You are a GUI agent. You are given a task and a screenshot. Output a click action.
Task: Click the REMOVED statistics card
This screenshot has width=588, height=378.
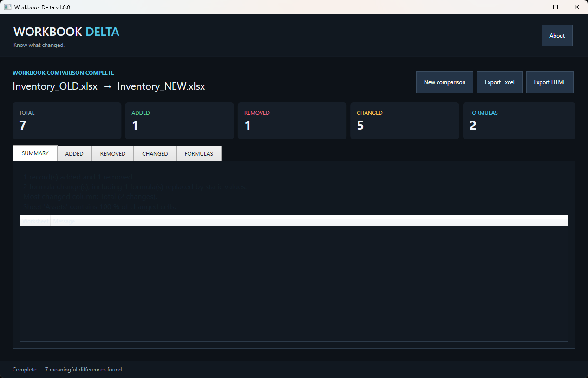[292, 121]
